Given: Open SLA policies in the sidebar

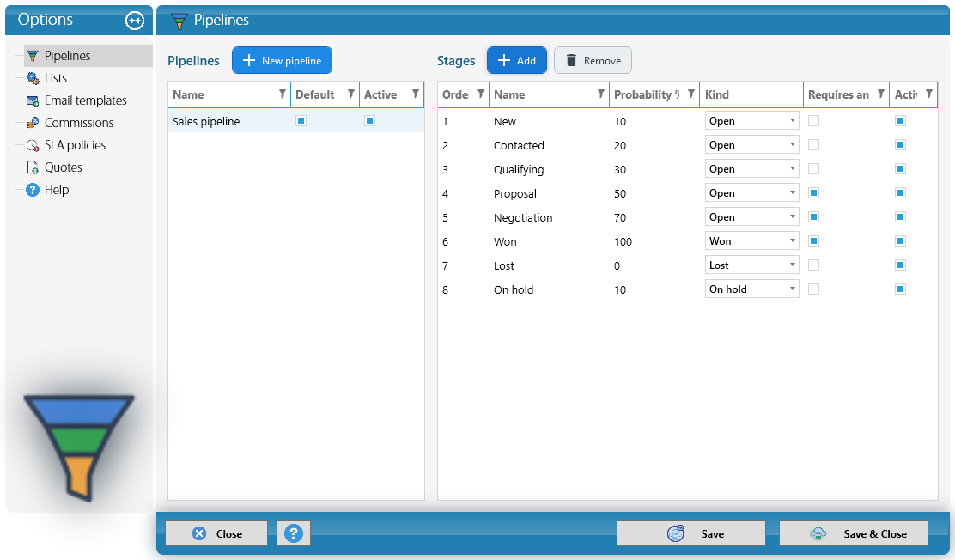Looking at the screenshot, I should pos(75,145).
